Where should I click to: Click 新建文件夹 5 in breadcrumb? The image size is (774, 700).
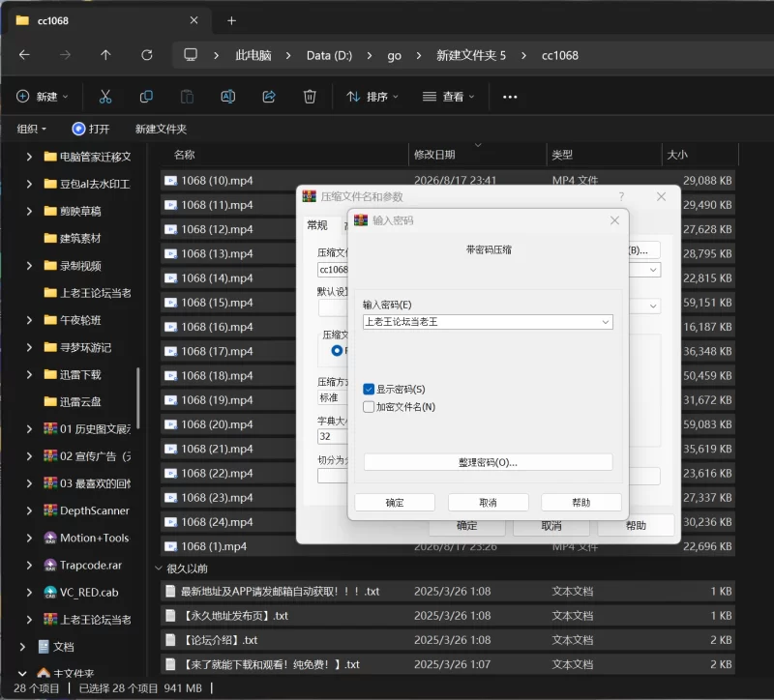[471, 55]
